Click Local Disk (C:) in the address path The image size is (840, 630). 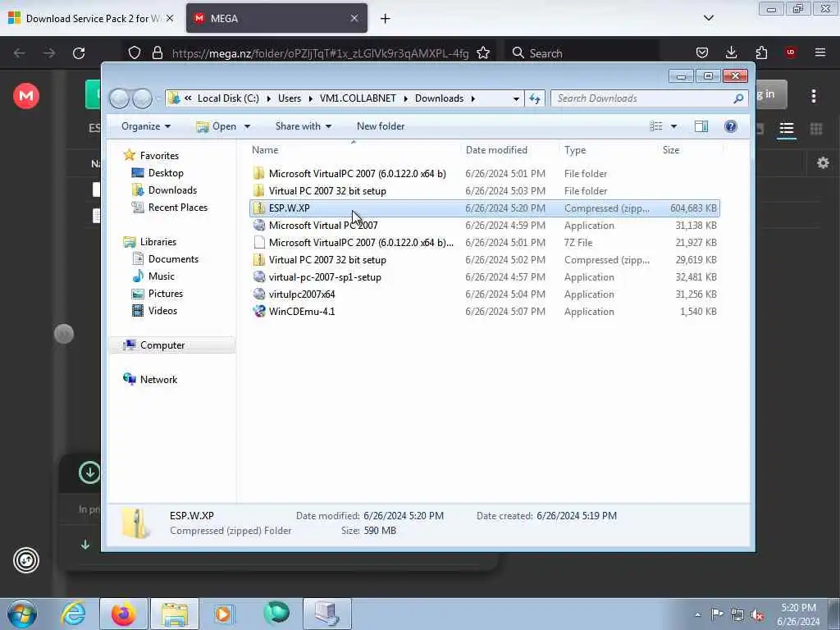coord(228,98)
